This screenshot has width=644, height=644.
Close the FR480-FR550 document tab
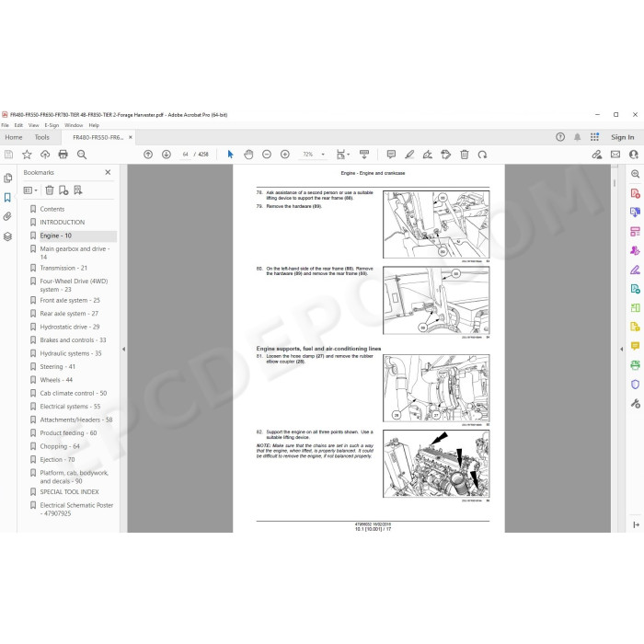131,137
